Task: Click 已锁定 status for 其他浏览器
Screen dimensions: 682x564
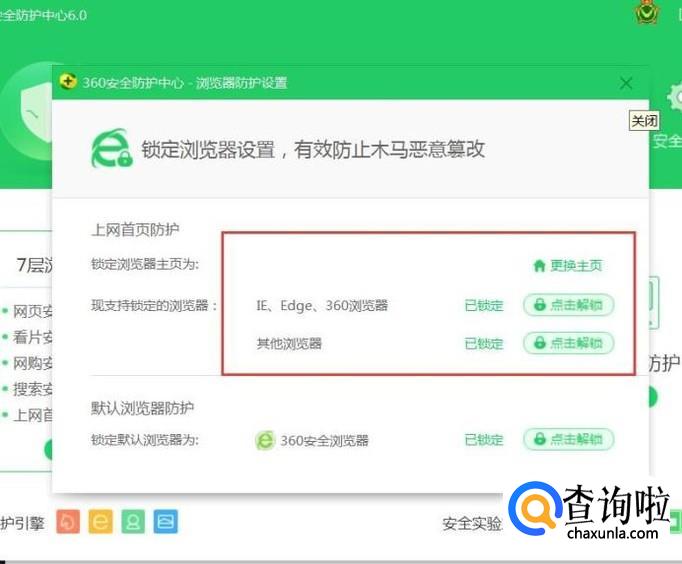Action: (484, 344)
